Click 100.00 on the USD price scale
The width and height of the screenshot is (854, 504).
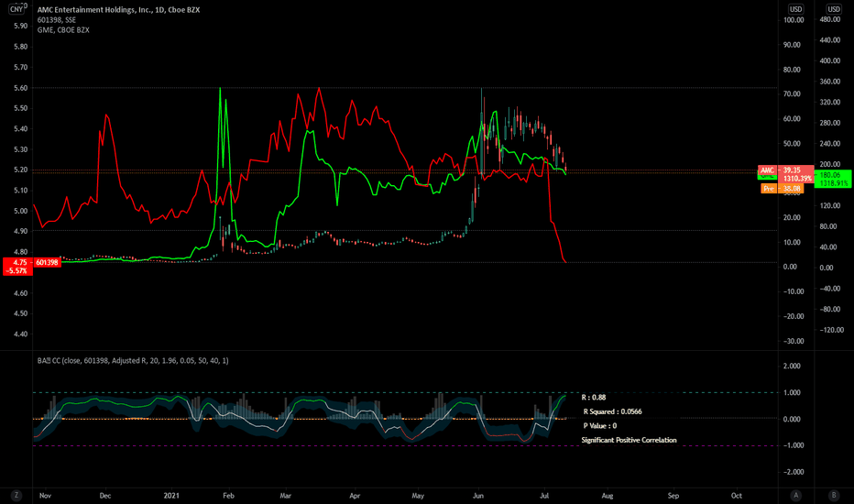pyautogui.click(x=794, y=20)
